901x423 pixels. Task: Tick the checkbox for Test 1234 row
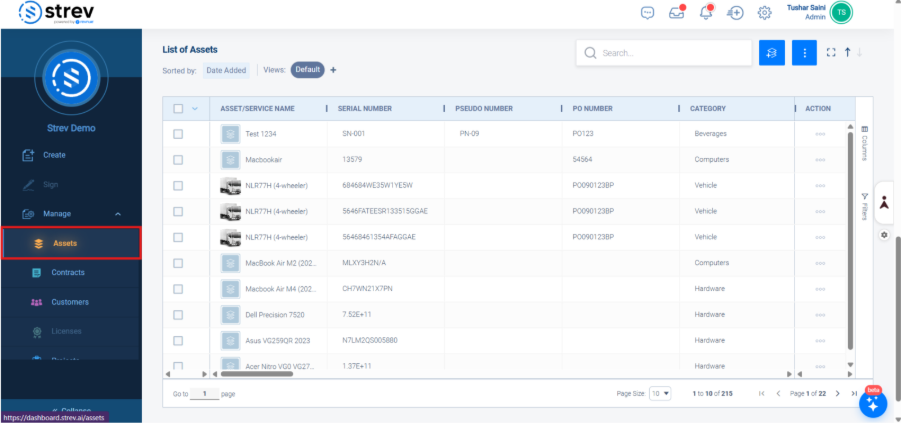[178, 133]
